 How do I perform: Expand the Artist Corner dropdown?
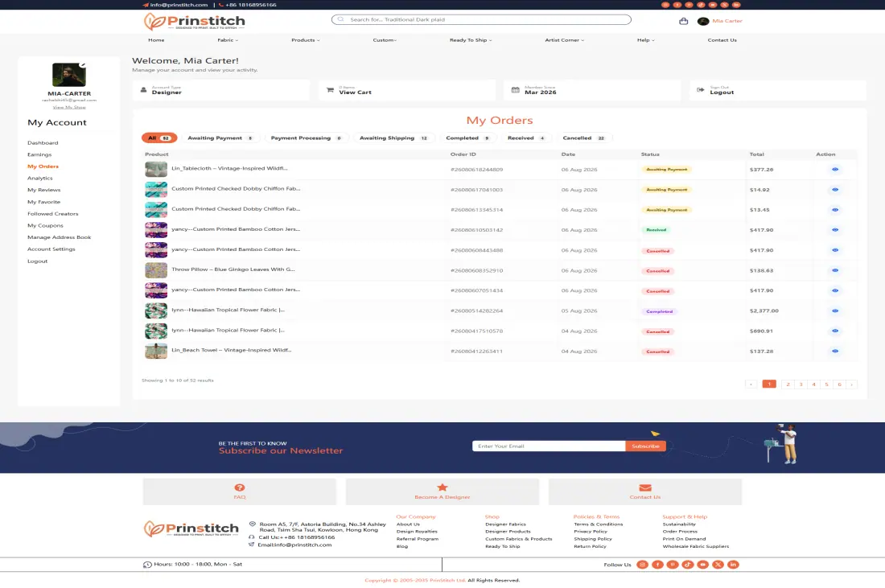tap(565, 40)
